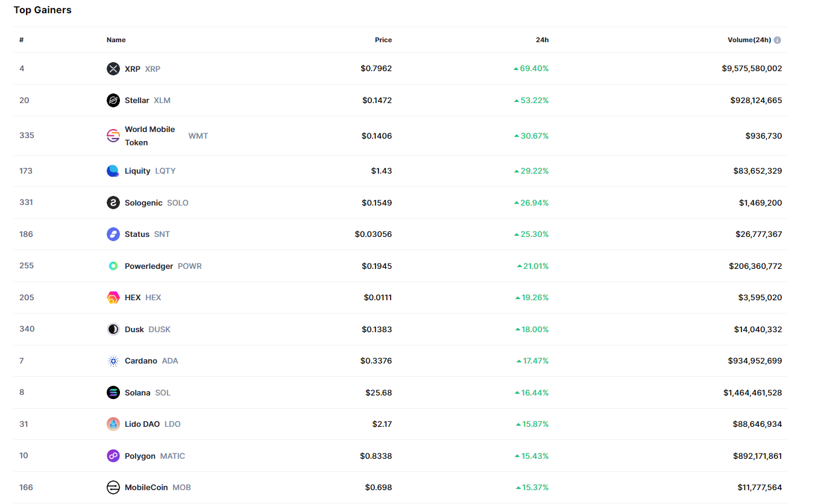
Task: Click the Solana coin logo icon
Action: tap(113, 392)
